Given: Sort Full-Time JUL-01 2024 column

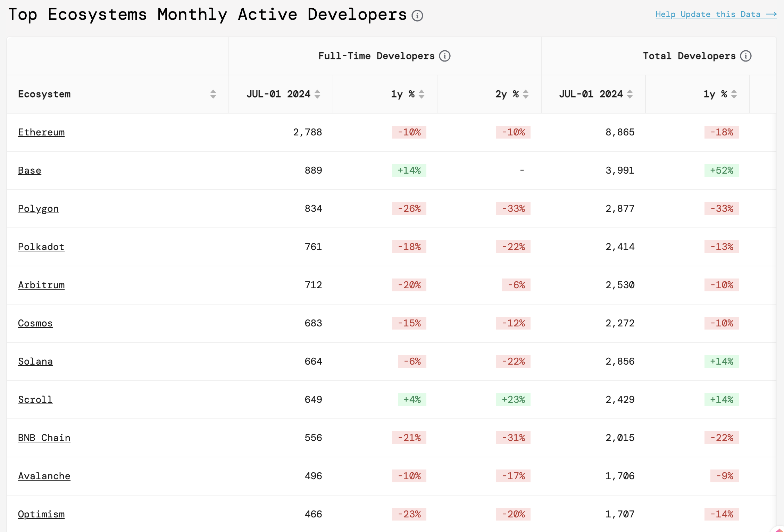Looking at the screenshot, I should tap(317, 94).
